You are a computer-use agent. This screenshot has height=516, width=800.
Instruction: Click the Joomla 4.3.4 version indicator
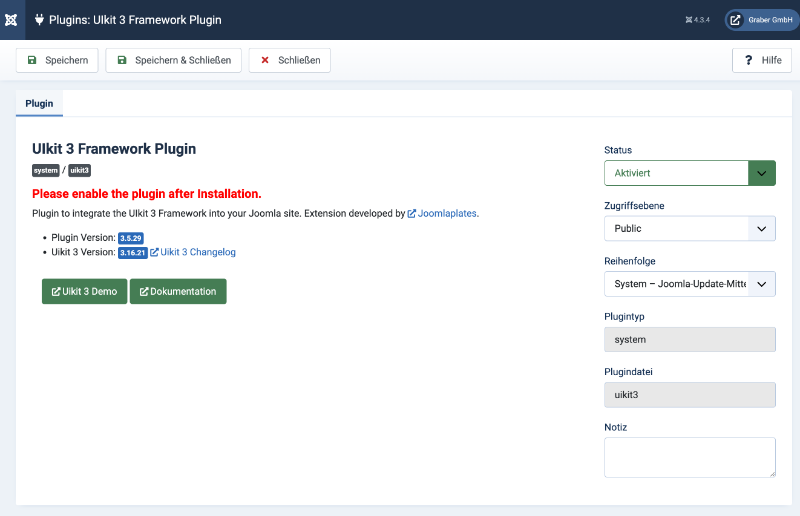tap(697, 20)
